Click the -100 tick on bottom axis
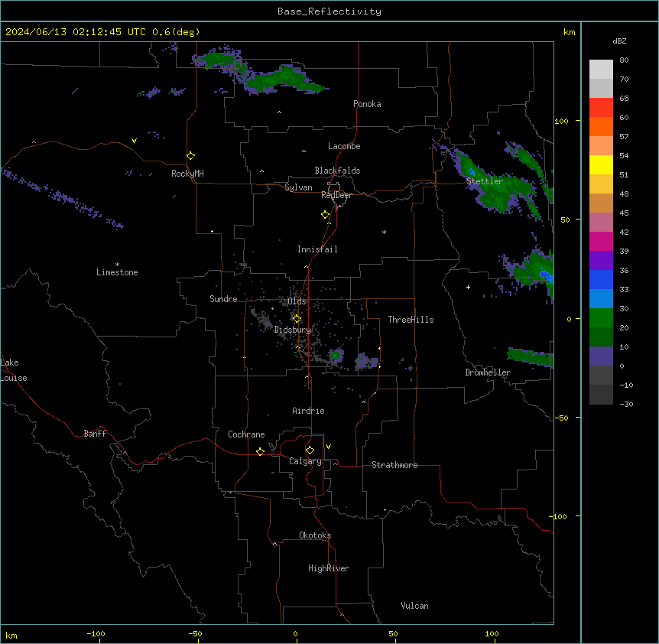659x644 pixels. click(96, 633)
